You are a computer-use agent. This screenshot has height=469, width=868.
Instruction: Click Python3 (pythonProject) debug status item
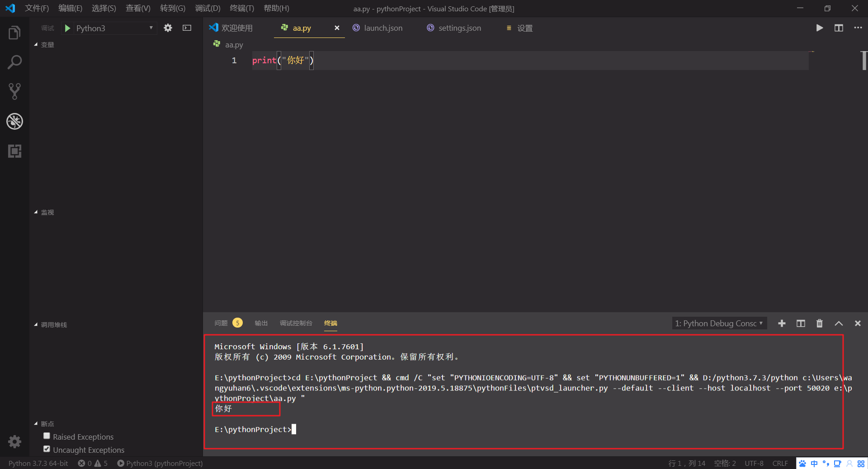point(160,463)
